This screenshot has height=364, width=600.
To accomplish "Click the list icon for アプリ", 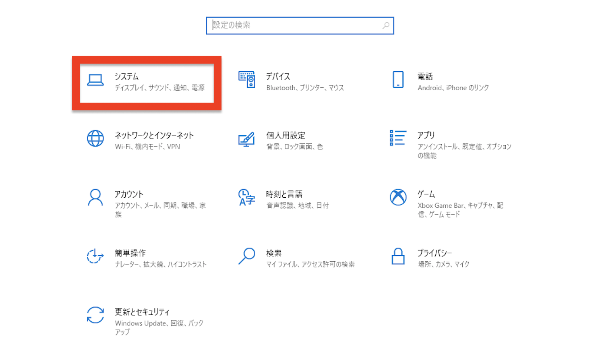I will 398,138.
